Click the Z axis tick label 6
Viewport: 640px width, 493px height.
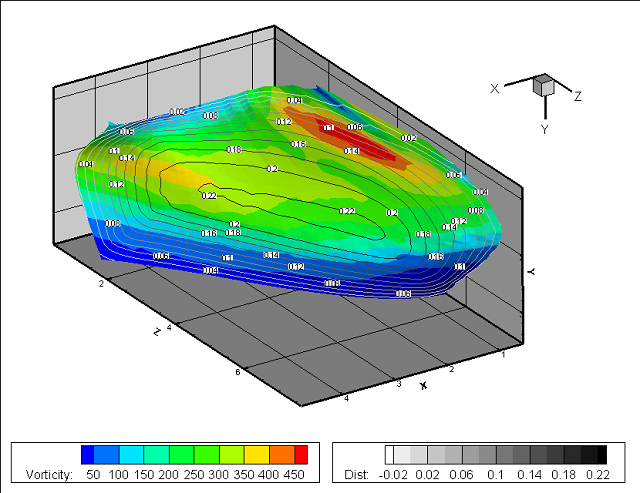point(236,372)
